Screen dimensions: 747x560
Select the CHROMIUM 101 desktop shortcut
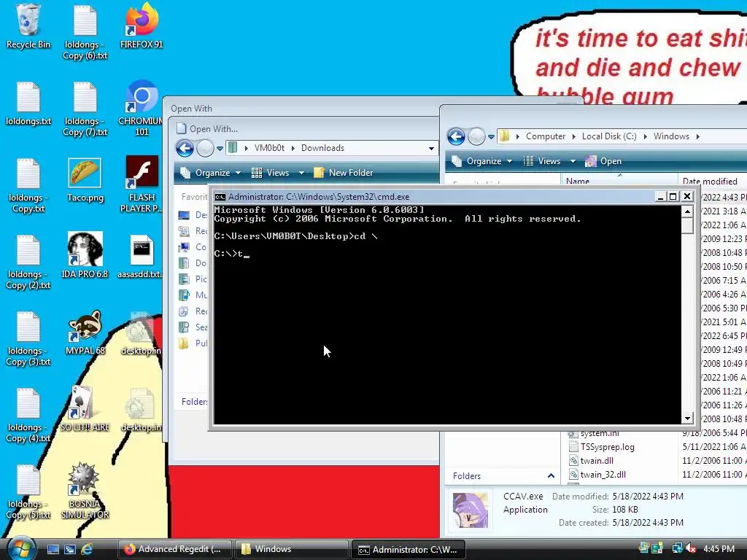(x=142, y=109)
